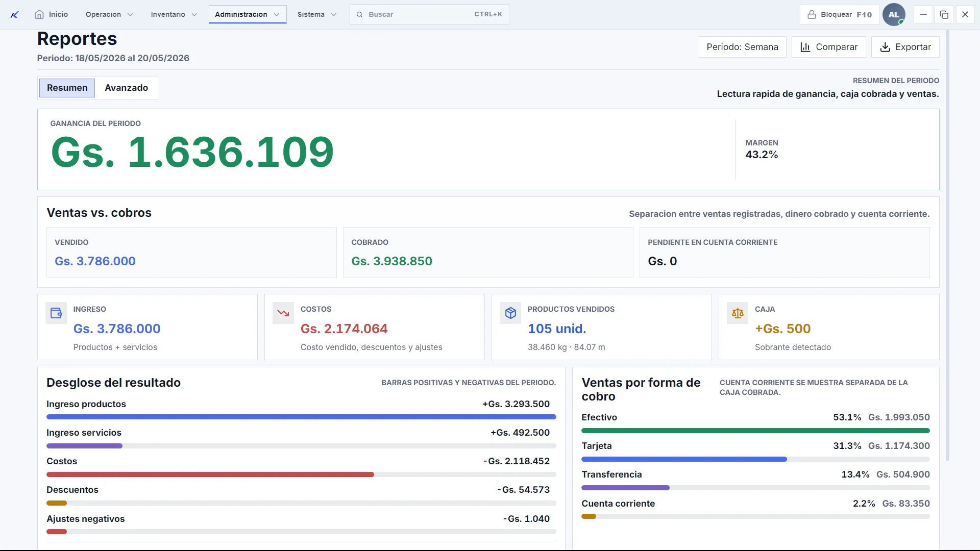Open the Comparar chart button
Viewport: 980px width, 551px height.
(x=829, y=47)
